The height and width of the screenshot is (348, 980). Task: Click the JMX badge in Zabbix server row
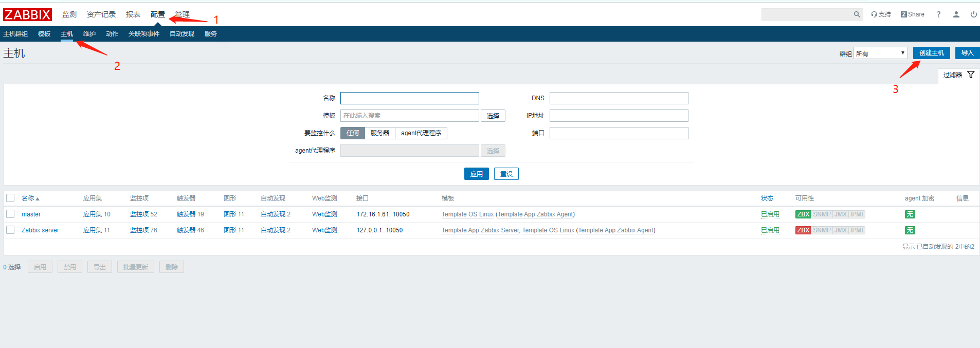[x=841, y=230]
